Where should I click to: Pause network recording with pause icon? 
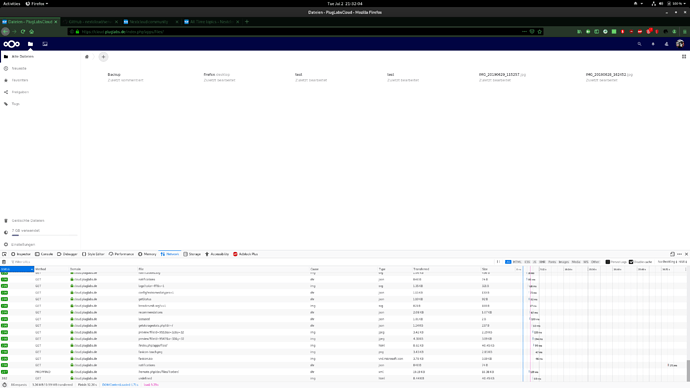click(x=498, y=262)
